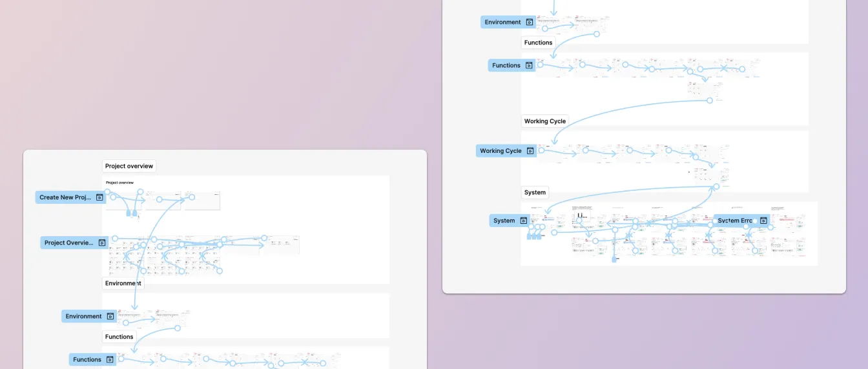
Task: Play the Create New Proj... flow icon
Action: [x=99, y=197]
